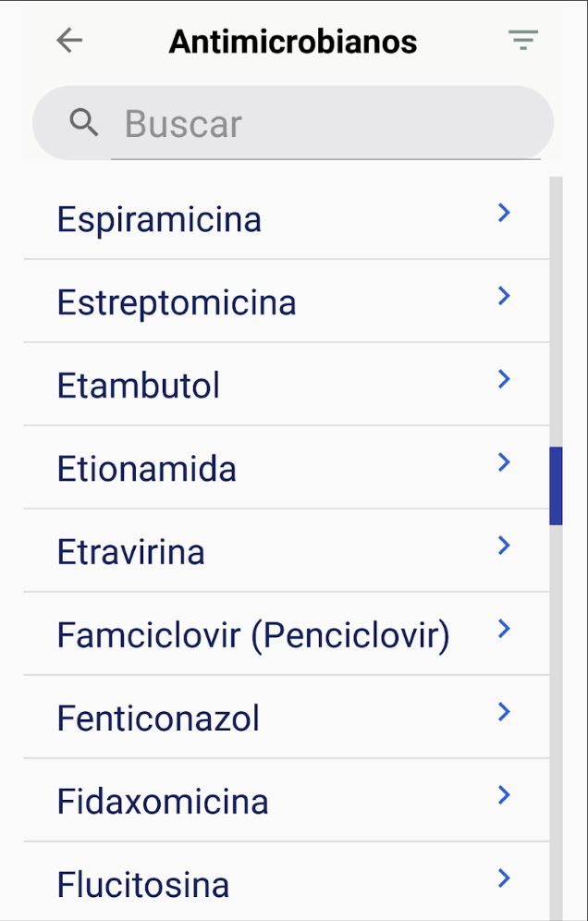This screenshot has width=588, height=921.
Task: Expand Famciclovir (Penciclovir) with its chevron
Action: 504,629
